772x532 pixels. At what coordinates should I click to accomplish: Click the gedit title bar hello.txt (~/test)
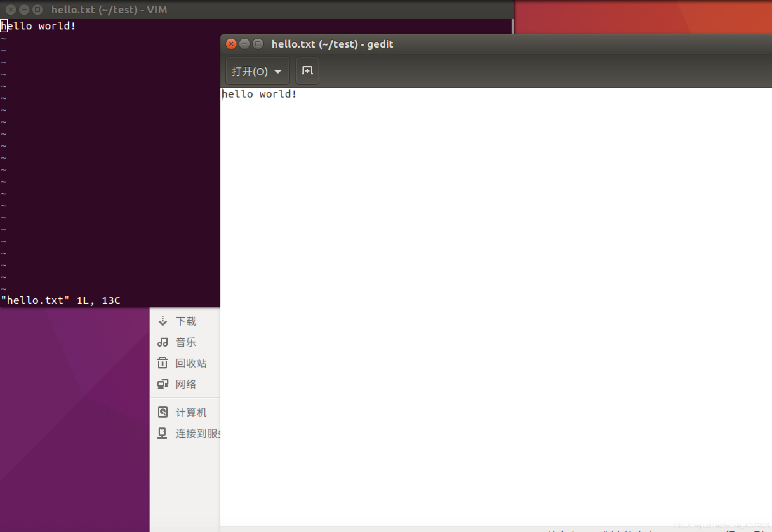332,44
